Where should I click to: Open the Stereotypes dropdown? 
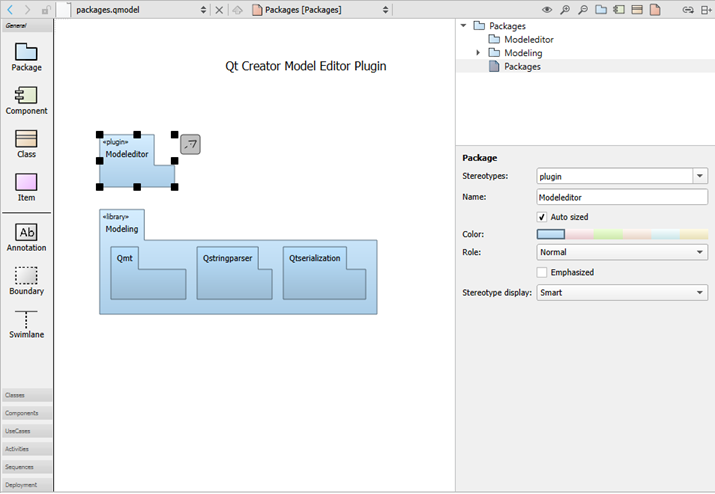tap(699, 176)
